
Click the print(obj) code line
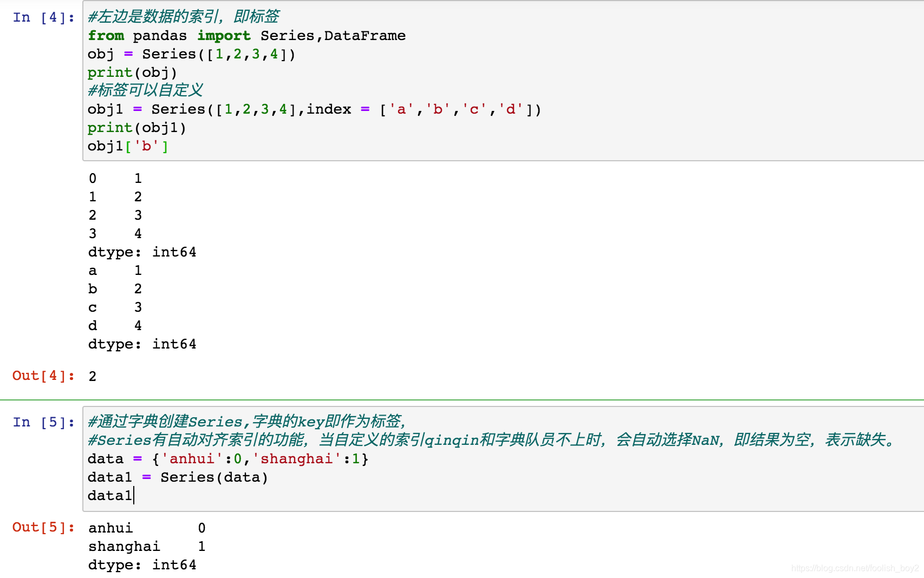[132, 73]
